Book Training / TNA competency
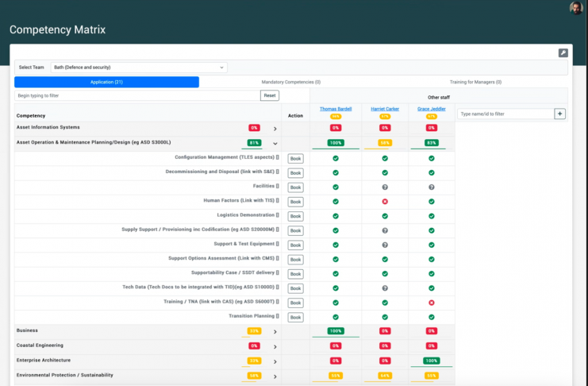This screenshot has width=588, height=386. tap(295, 303)
